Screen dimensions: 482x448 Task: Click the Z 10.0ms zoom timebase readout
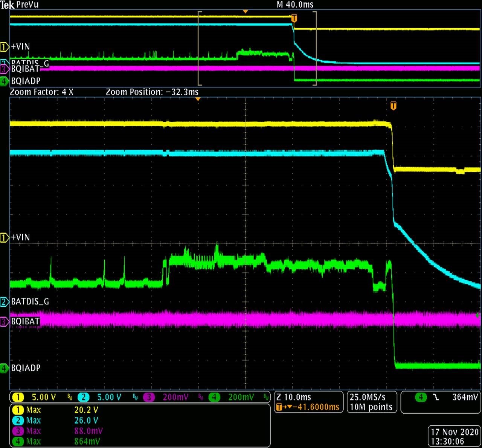tap(294, 397)
